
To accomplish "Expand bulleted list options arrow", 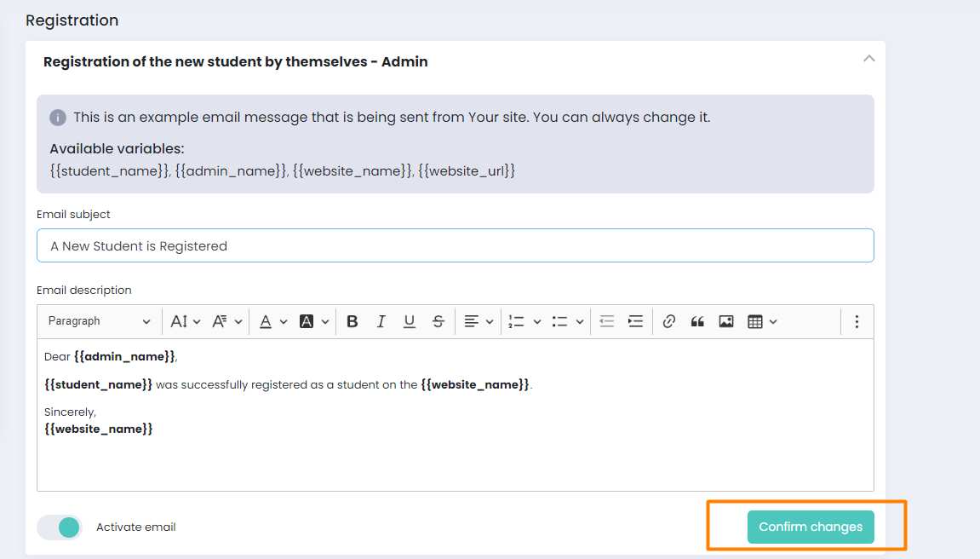I will [x=580, y=322].
